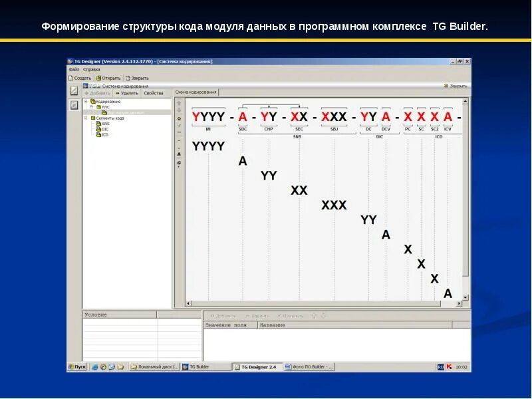Click the Закрыть toolbar button
532x399 pixels.
click(x=138, y=78)
